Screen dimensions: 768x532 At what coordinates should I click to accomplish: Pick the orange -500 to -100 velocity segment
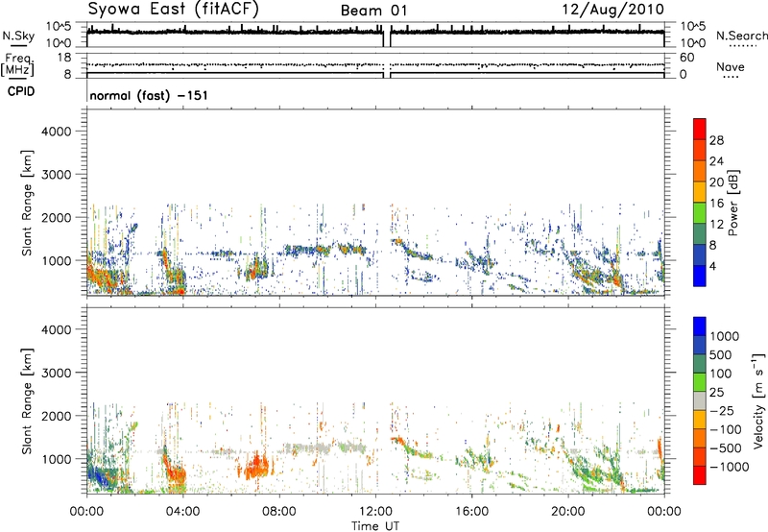[700, 438]
